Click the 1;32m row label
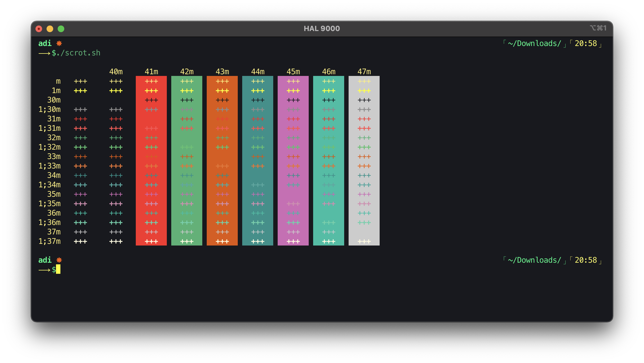Viewport: 644px width, 363px height. pyautogui.click(x=49, y=147)
